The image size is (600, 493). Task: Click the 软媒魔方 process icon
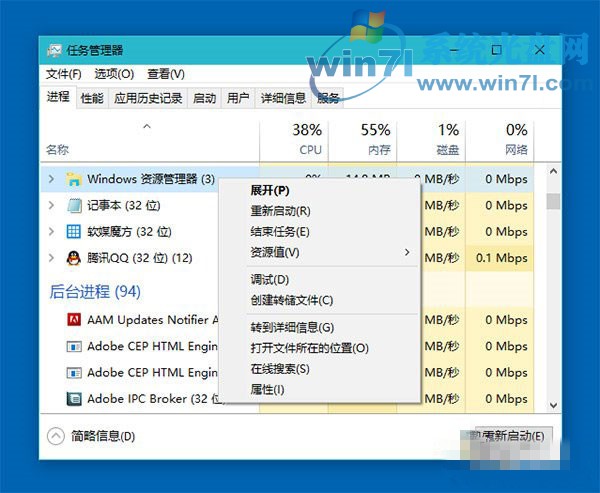click(73, 231)
